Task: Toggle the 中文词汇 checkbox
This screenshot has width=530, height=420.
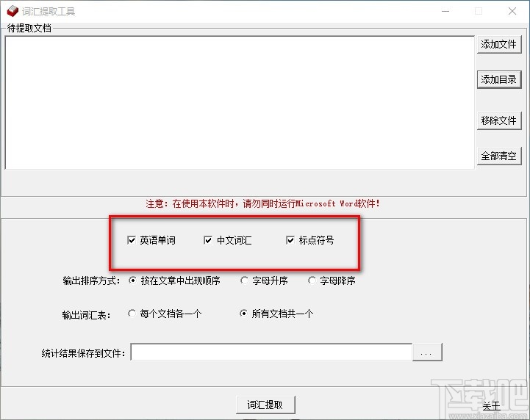Action: (x=208, y=240)
